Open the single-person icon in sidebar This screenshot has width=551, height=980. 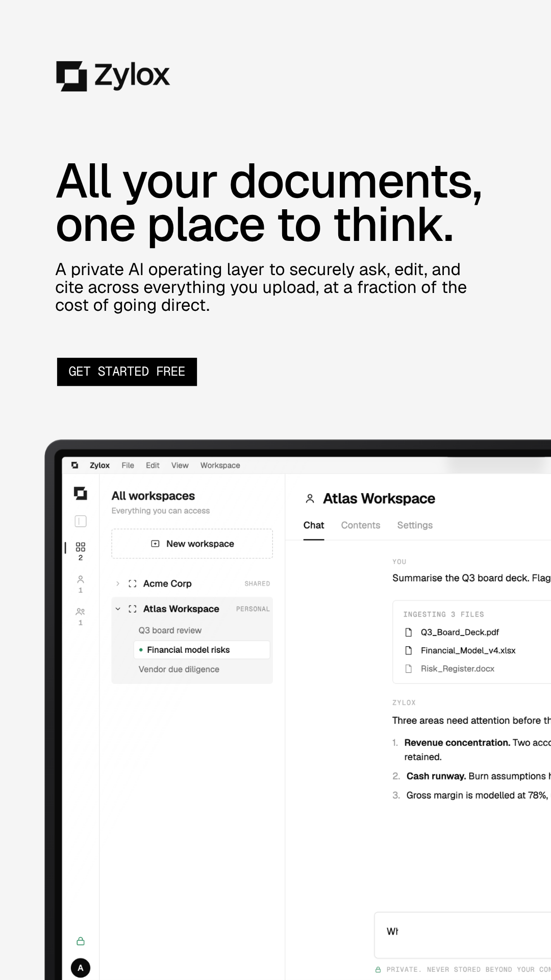81,579
